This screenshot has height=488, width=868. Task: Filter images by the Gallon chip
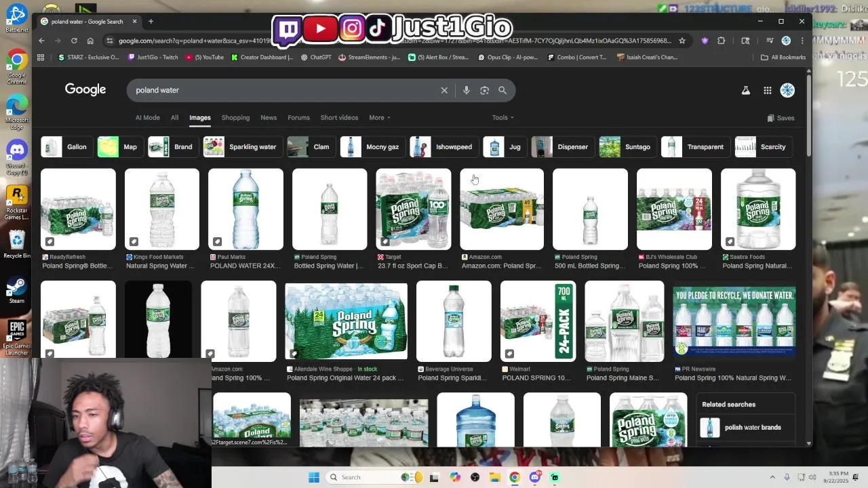point(66,147)
